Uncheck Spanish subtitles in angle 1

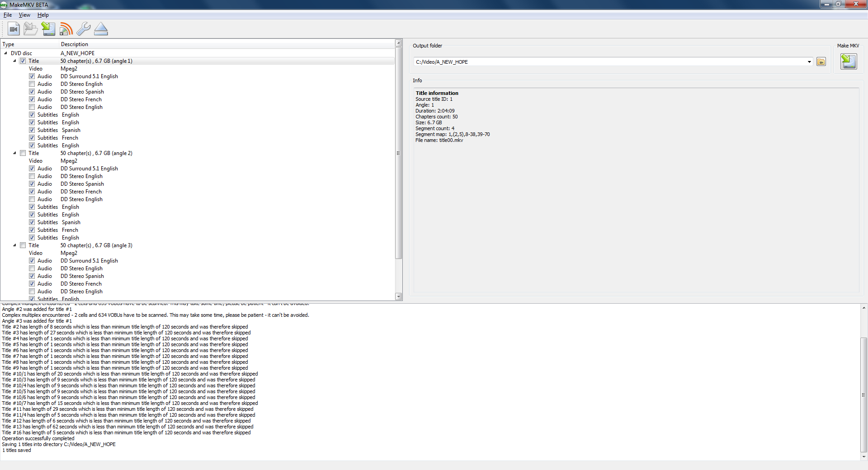click(x=32, y=130)
